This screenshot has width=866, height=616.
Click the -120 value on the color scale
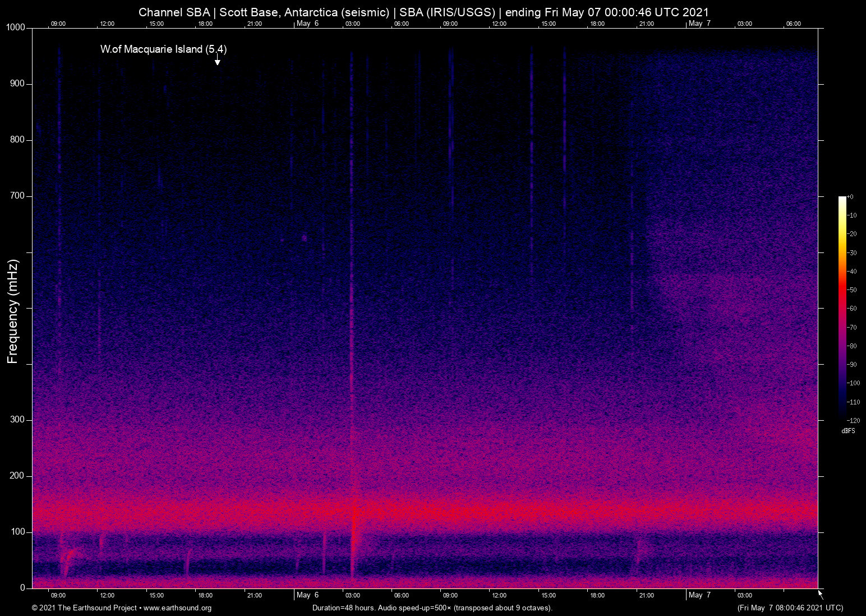pyautogui.click(x=853, y=421)
